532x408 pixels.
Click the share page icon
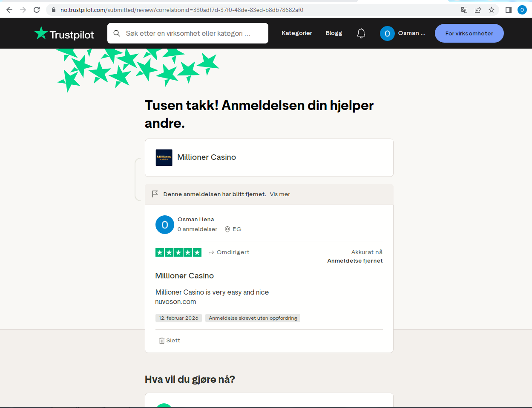click(478, 10)
